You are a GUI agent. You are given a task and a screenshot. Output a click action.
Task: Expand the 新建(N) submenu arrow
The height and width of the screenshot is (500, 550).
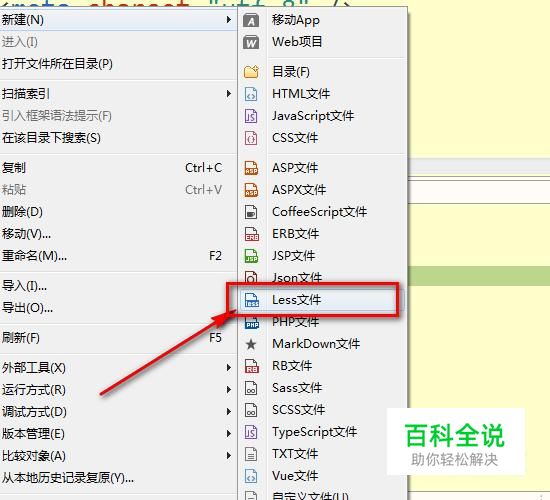(229, 20)
